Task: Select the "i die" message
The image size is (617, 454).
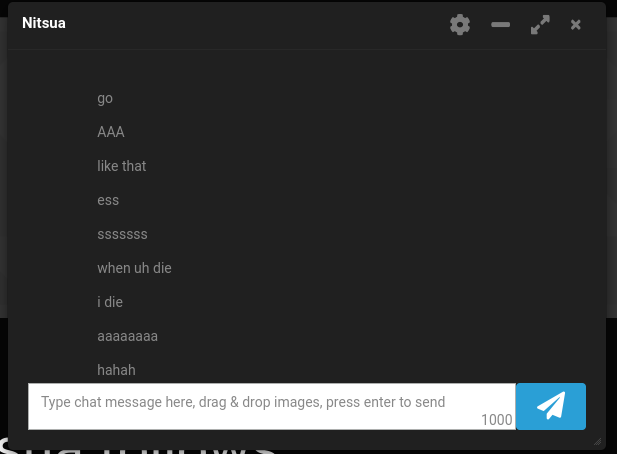Action: (x=110, y=302)
